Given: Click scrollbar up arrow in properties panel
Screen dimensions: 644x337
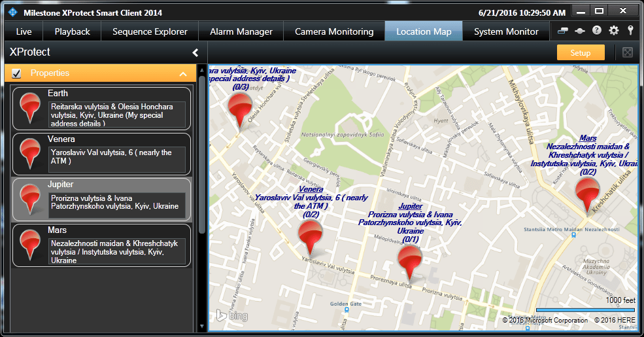Looking at the screenshot, I should pos(201,70).
